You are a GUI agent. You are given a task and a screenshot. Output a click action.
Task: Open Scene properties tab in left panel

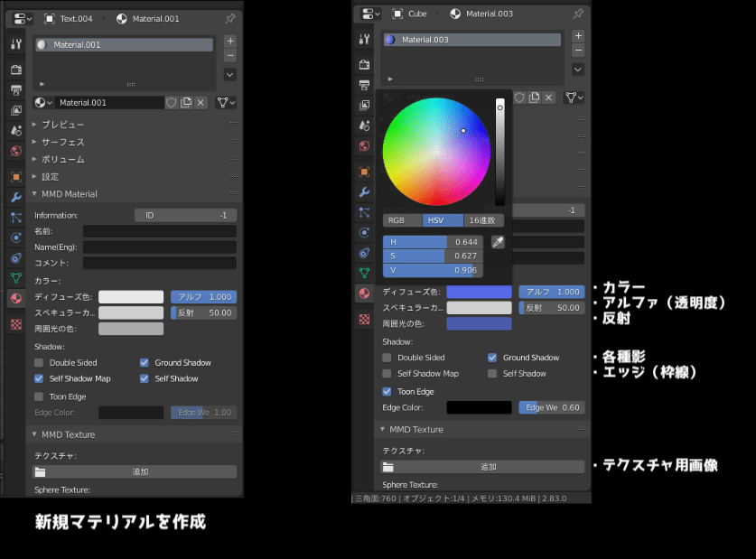tap(16, 131)
